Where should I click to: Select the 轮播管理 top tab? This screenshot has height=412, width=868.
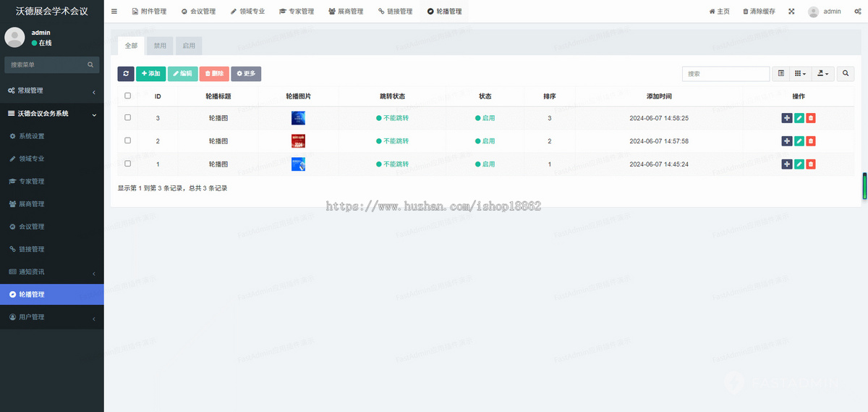(444, 12)
